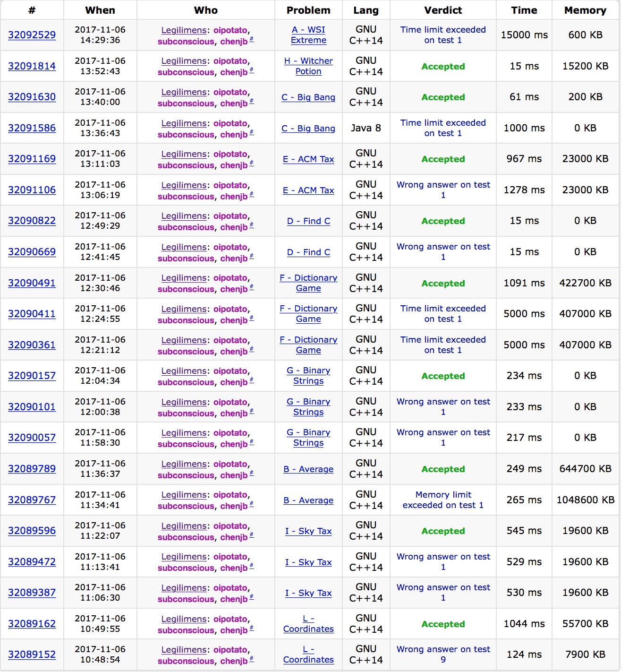The height and width of the screenshot is (672, 629).
Task: Open the last submission 32089152
Action: coord(32,655)
